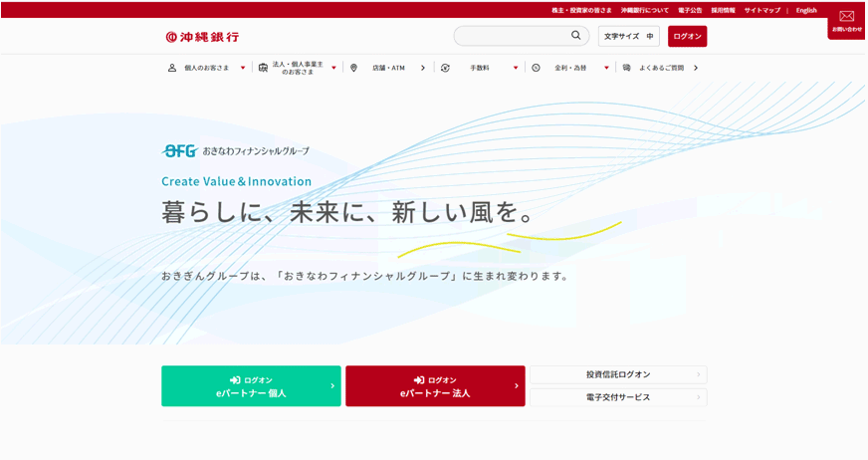Open the 法人・個人事業主のお客さま menu
Image resolution: width=868 pixels, height=460 pixels.
point(298,68)
